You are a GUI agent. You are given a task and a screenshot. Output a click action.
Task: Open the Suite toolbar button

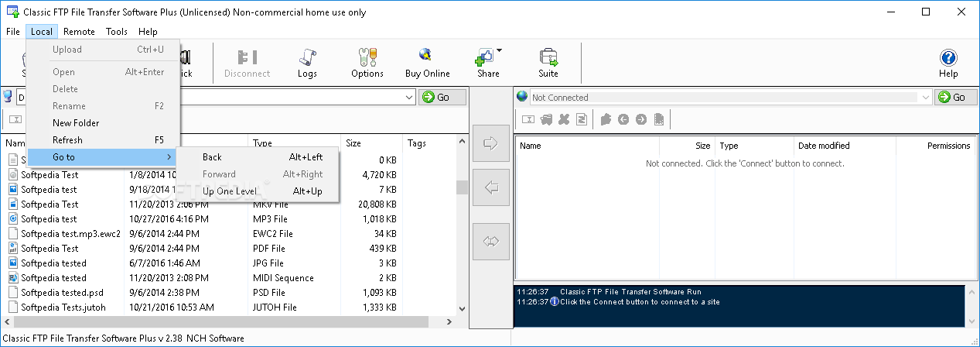pyautogui.click(x=548, y=63)
